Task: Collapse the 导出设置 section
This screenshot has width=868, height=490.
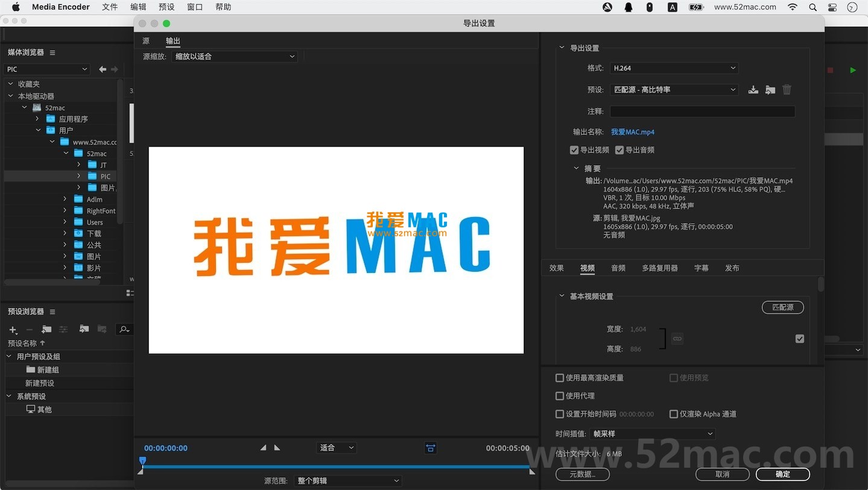Action: [x=562, y=48]
